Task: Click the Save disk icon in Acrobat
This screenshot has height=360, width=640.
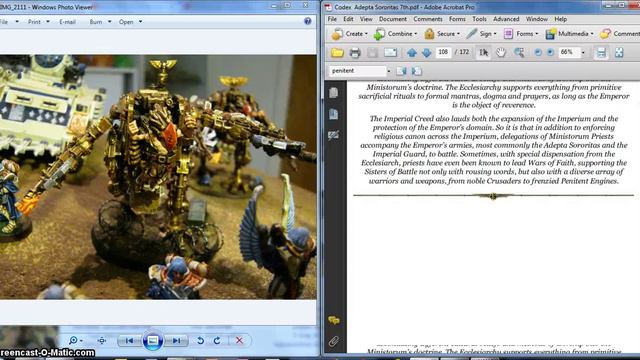Action: point(372,53)
